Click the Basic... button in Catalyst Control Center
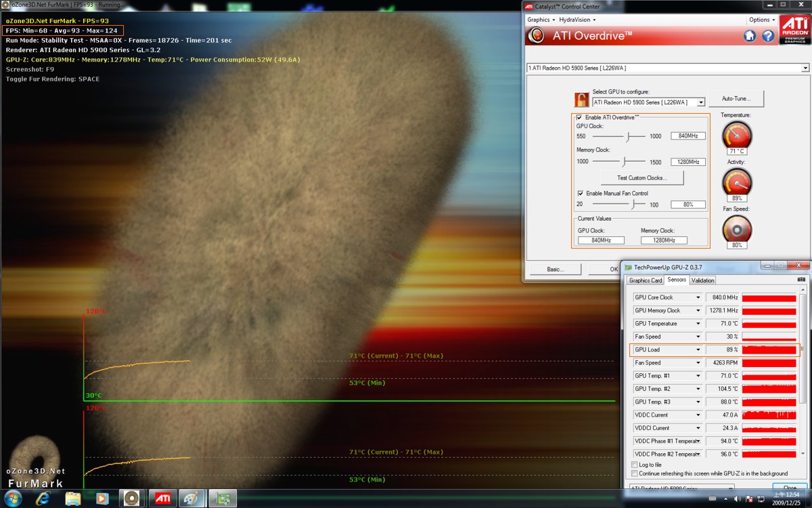This screenshot has height=508, width=812. 555,269
